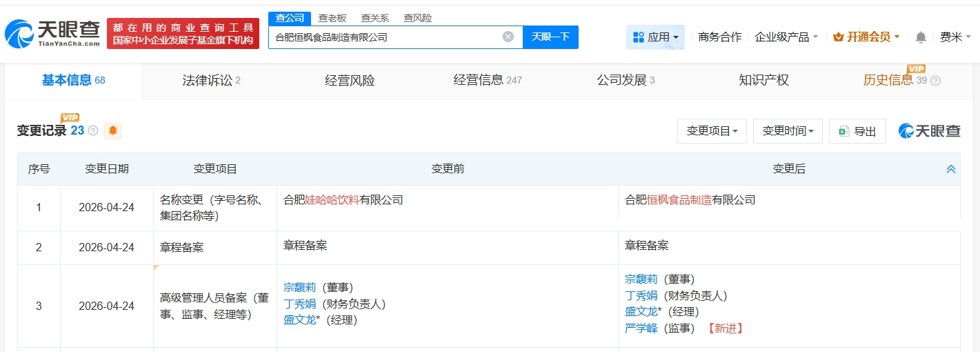The width and height of the screenshot is (980, 352).
Task: Click the help icon next to 历史信息 39
Action: (x=935, y=81)
